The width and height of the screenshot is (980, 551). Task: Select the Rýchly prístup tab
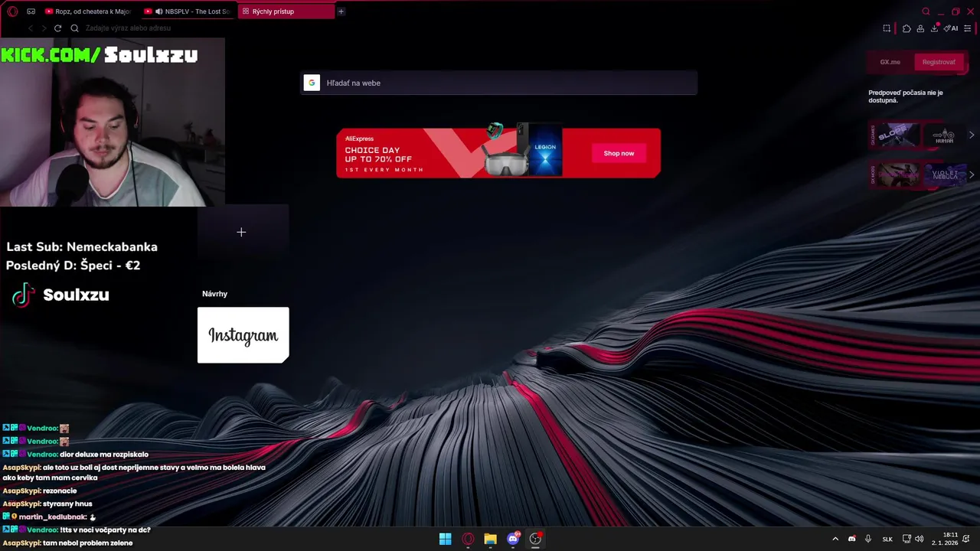point(286,11)
